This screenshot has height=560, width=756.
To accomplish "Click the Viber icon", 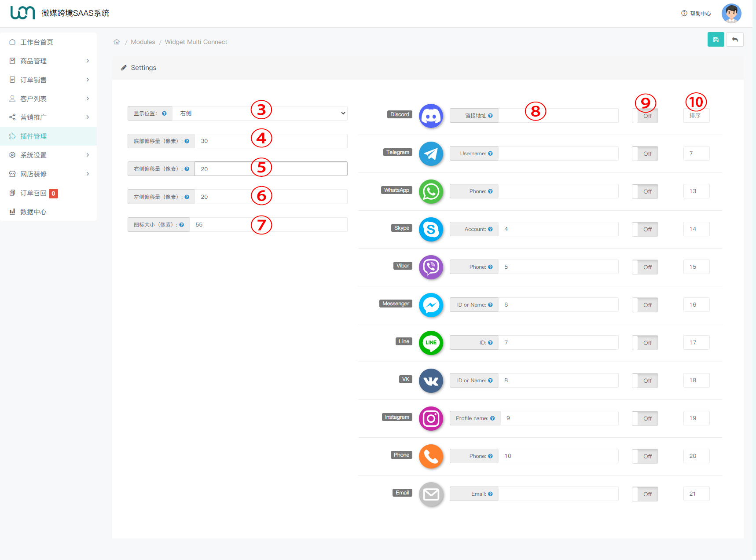I will [431, 267].
